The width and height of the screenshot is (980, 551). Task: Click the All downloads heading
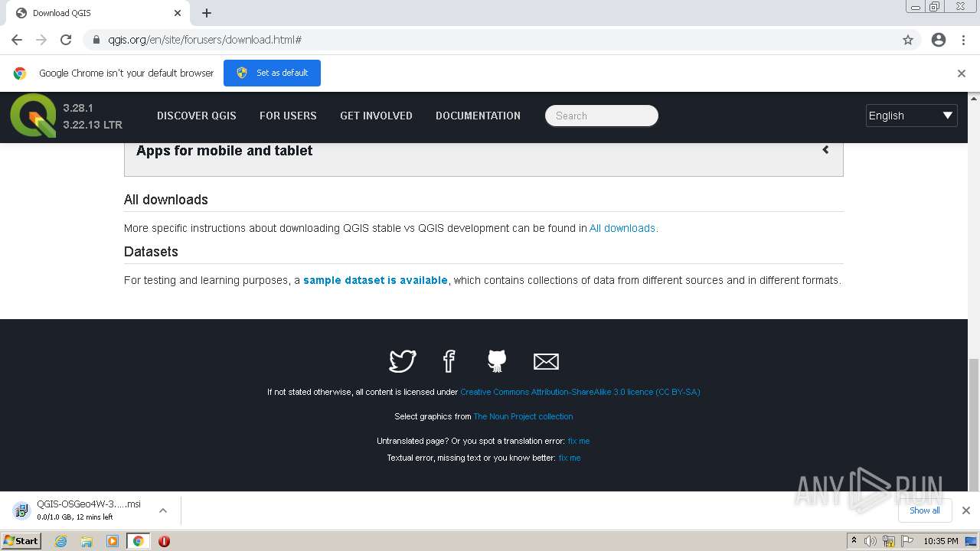tap(166, 200)
